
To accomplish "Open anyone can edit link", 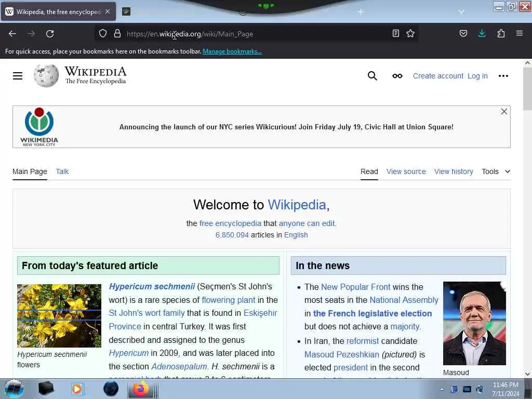I will tap(307, 223).
